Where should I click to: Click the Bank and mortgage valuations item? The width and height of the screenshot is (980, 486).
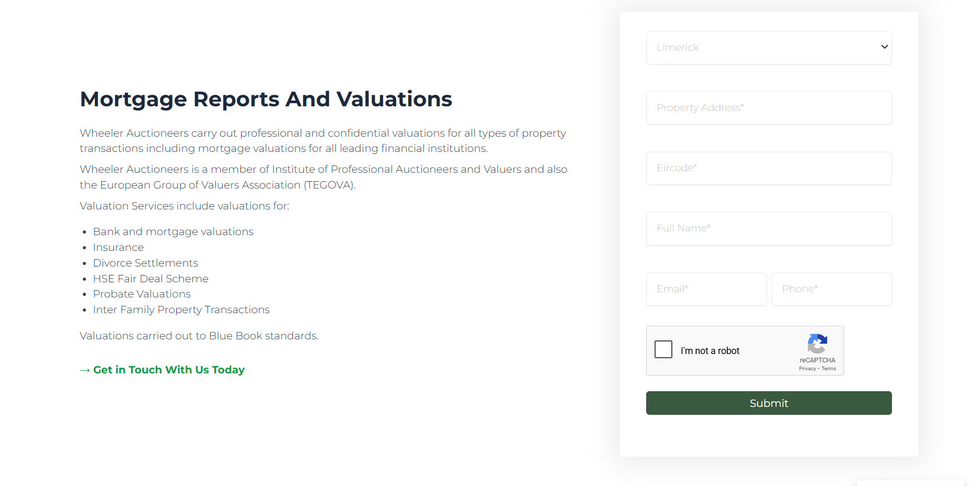[173, 231]
